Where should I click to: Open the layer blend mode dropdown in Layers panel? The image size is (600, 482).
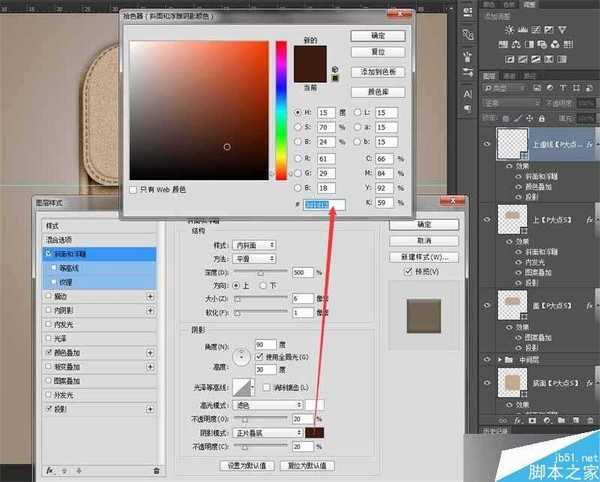512,103
